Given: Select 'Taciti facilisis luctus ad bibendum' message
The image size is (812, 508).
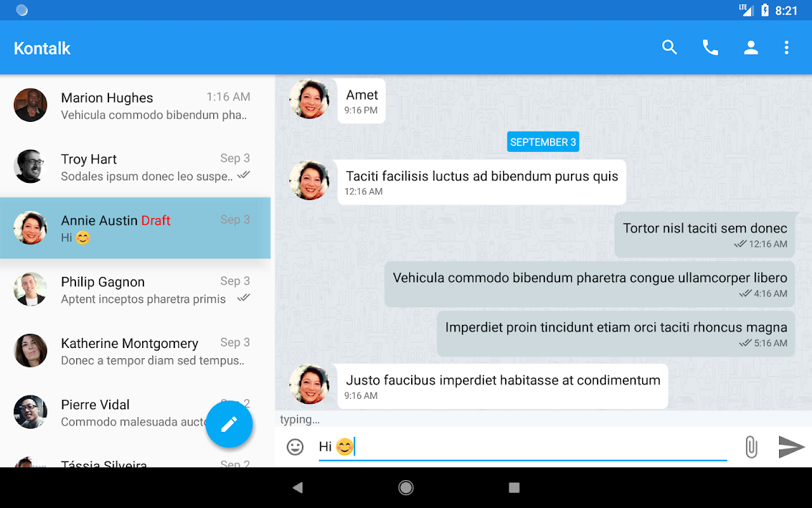Looking at the screenshot, I should click(481, 182).
